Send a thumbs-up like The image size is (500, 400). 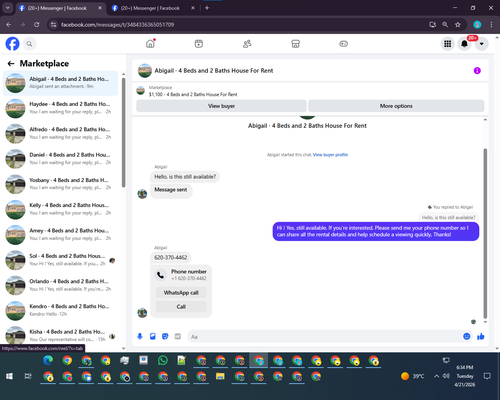[x=481, y=336]
